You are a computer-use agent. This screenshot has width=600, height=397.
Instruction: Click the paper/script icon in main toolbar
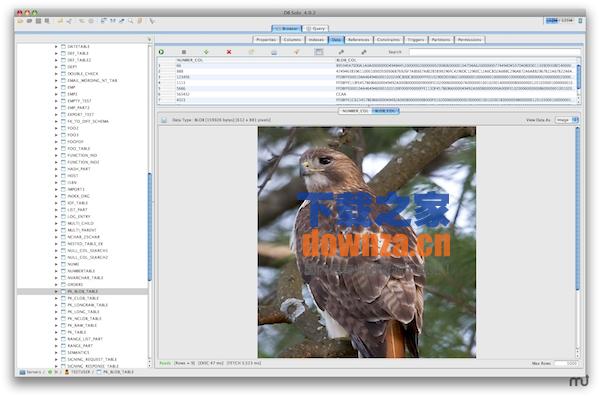(140, 21)
